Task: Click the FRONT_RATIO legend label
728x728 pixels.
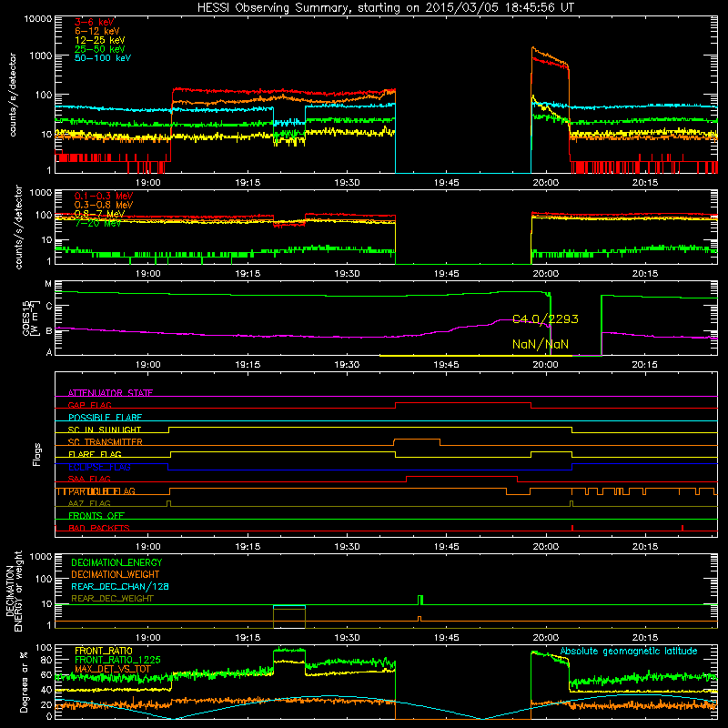Action: (104, 651)
